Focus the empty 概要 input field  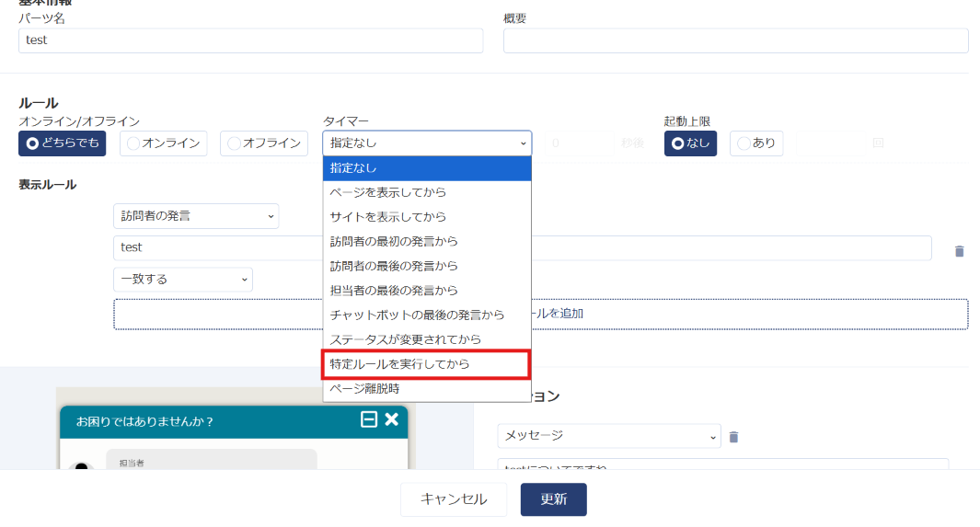tap(735, 40)
